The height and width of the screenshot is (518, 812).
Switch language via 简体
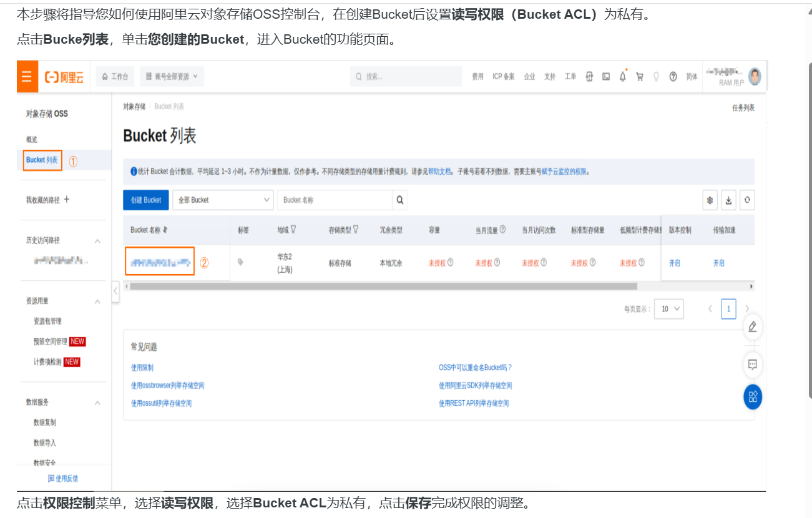692,77
